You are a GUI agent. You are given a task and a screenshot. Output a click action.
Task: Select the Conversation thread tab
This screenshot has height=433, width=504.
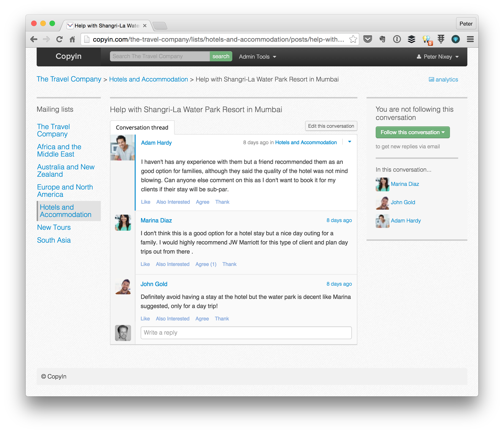tap(142, 127)
